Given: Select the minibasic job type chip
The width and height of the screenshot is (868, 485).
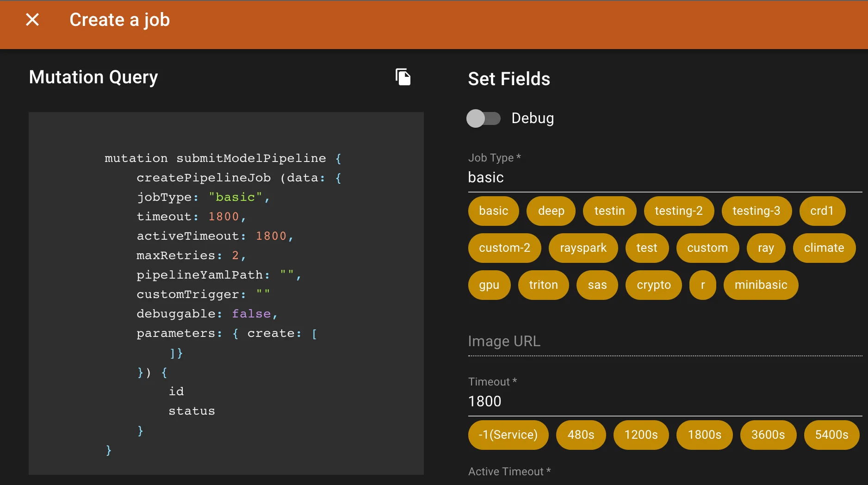Looking at the screenshot, I should coord(761,285).
